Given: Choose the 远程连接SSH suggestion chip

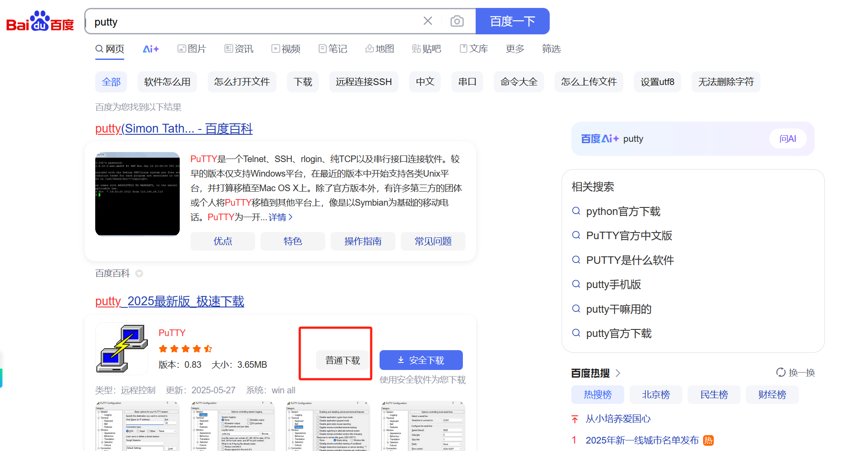Looking at the screenshot, I should pyautogui.click(x=364, y=82).
